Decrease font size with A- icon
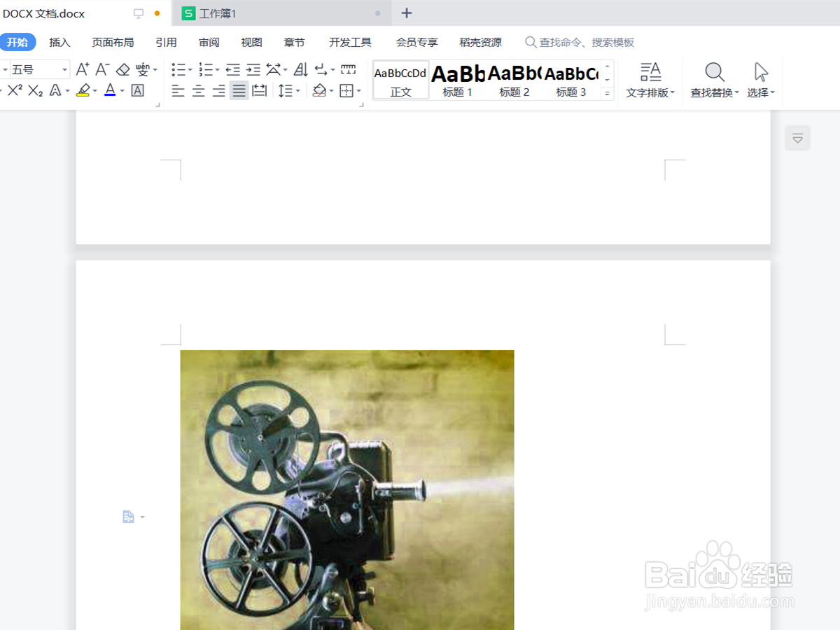840x630 pixels. pos(102,69)
